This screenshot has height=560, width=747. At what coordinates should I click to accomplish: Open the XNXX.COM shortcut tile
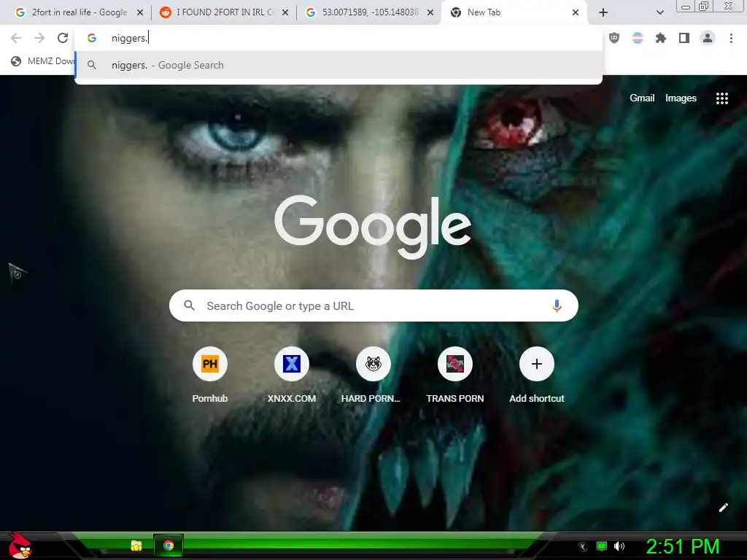pyautogui.click(x=292, y=374)
